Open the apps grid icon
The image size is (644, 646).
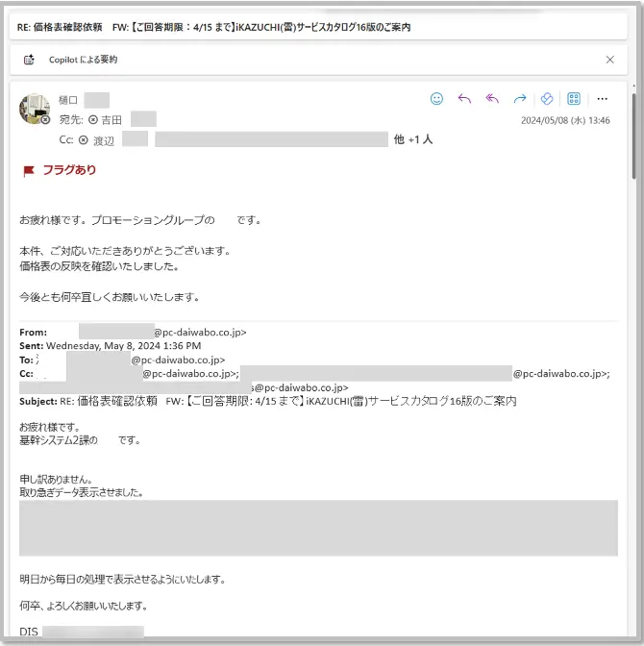[x=574, y=99]
